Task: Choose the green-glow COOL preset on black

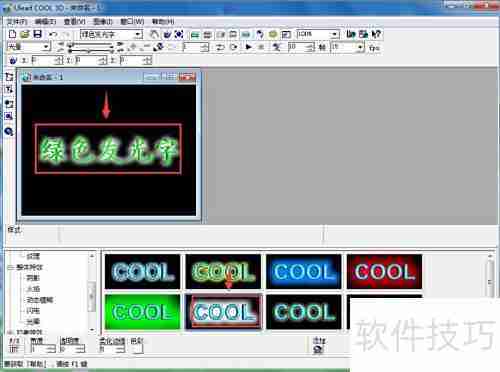Action: point(223,272)
